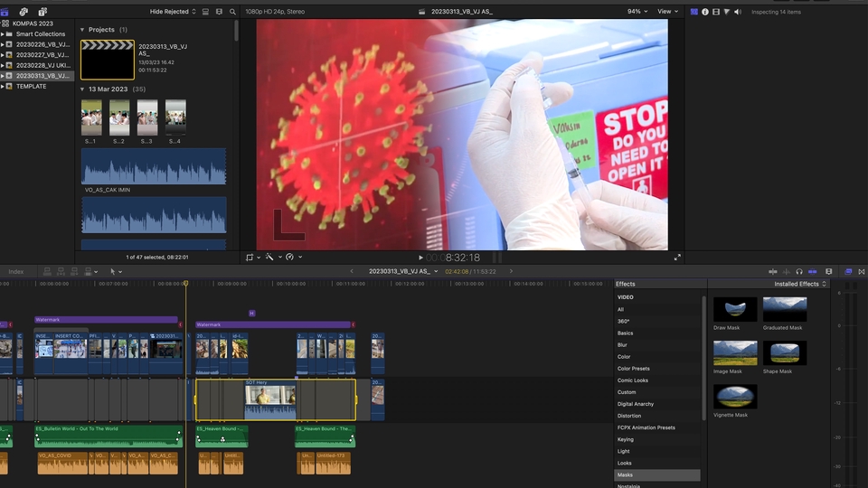Open the Select tool arrow menu

pyautogui.click(x=116, y=272)
